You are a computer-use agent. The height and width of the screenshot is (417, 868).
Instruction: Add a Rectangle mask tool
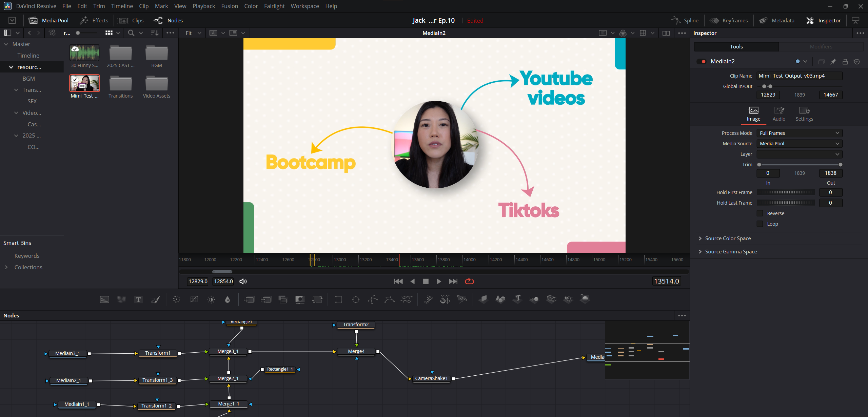coord(338,299)
